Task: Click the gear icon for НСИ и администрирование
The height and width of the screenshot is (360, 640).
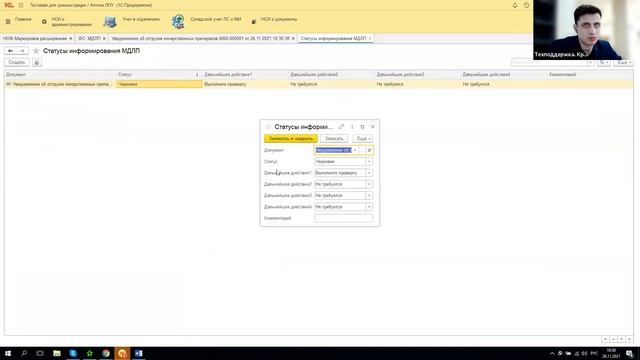Action: [44, 22]
